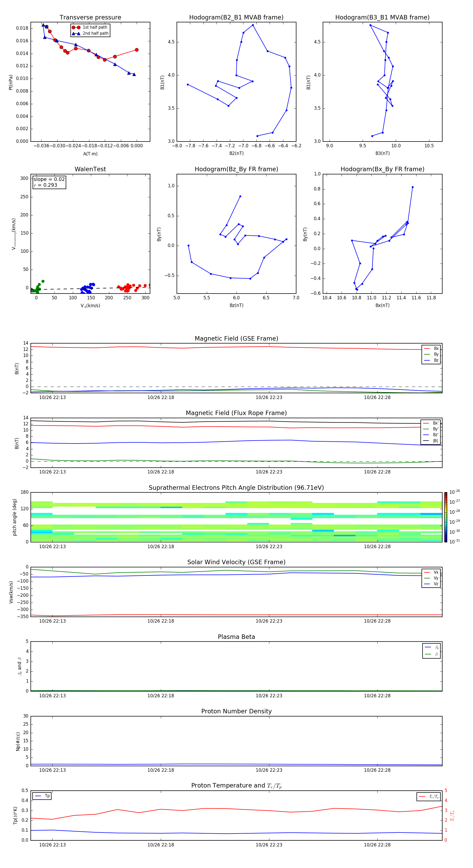Click By' legend entry in Flux Rope plot

tap(431, 429)
